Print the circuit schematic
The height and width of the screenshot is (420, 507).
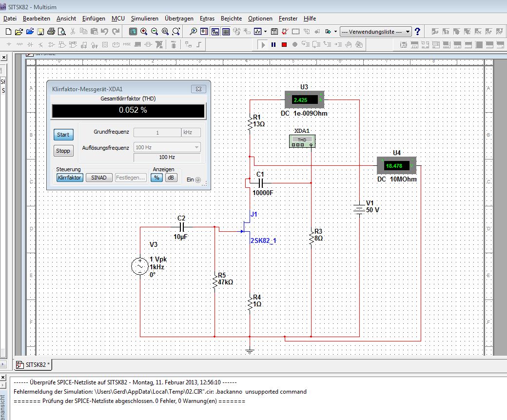[51, 31]
